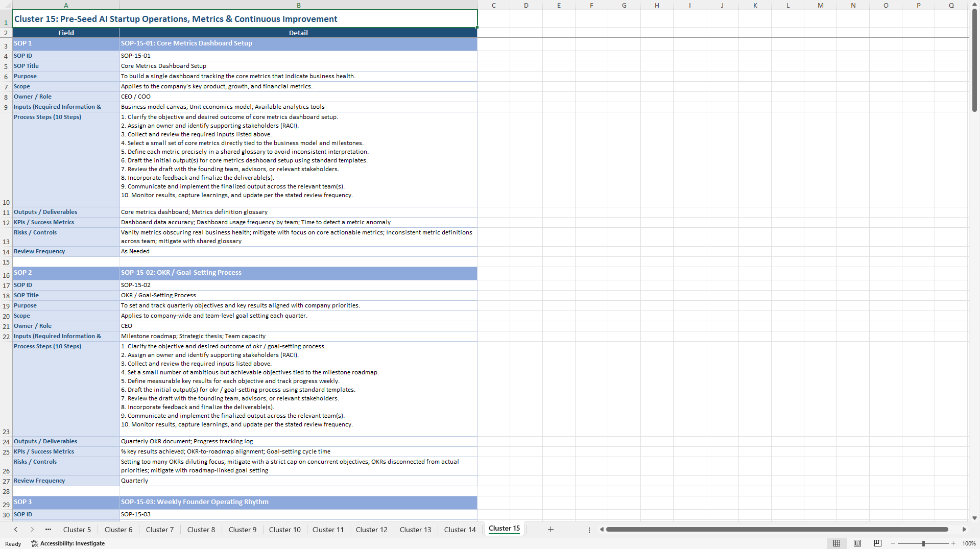980x549 pixels.
Task: Click 'SOP-15-02: OKR / Goal-Setting Process' header cell
Action: pos(299,273)
